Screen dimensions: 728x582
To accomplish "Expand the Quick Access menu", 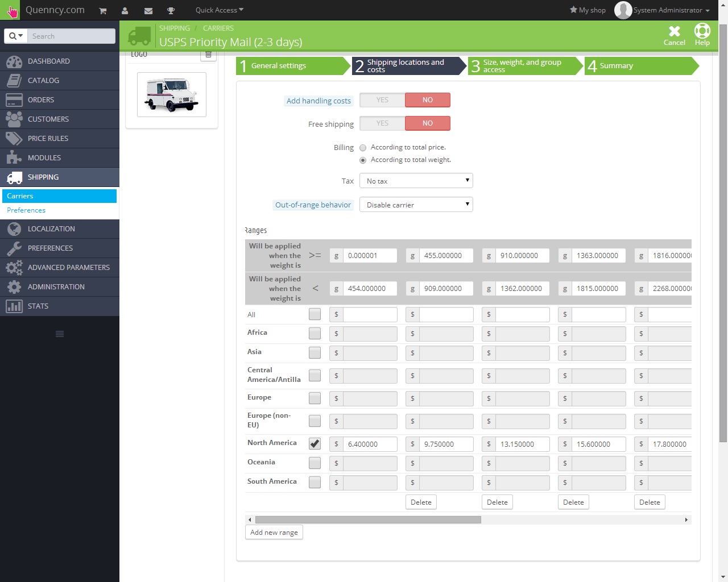I will tap(220, 10).
